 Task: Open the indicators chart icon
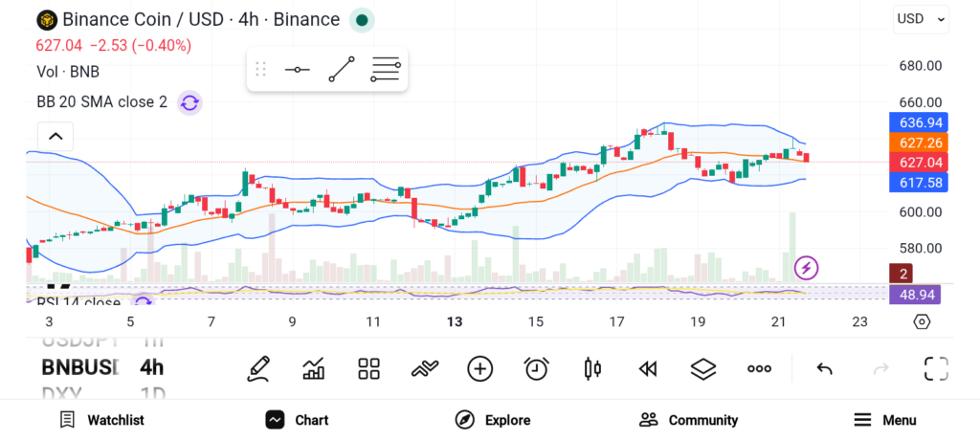click(x=313, y=368)
